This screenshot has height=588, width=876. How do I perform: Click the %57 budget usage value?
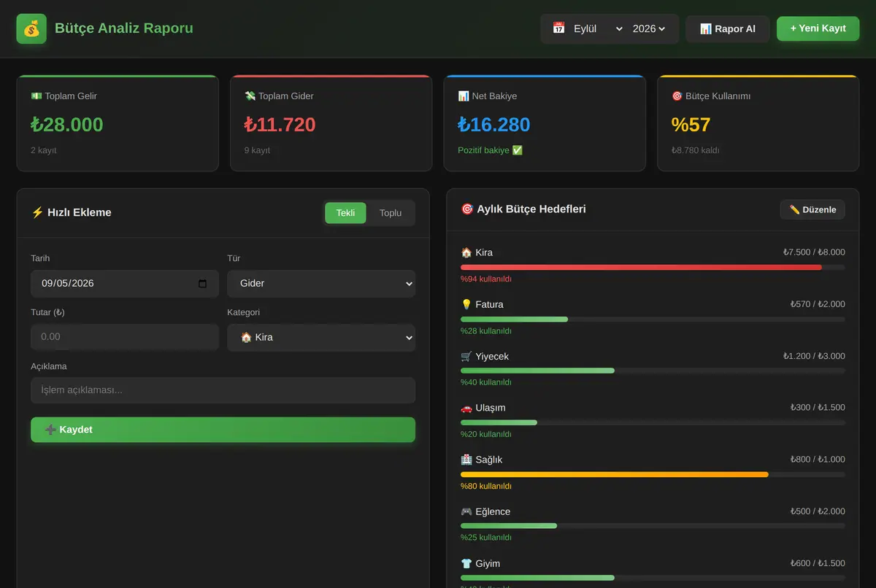point(691,125)
